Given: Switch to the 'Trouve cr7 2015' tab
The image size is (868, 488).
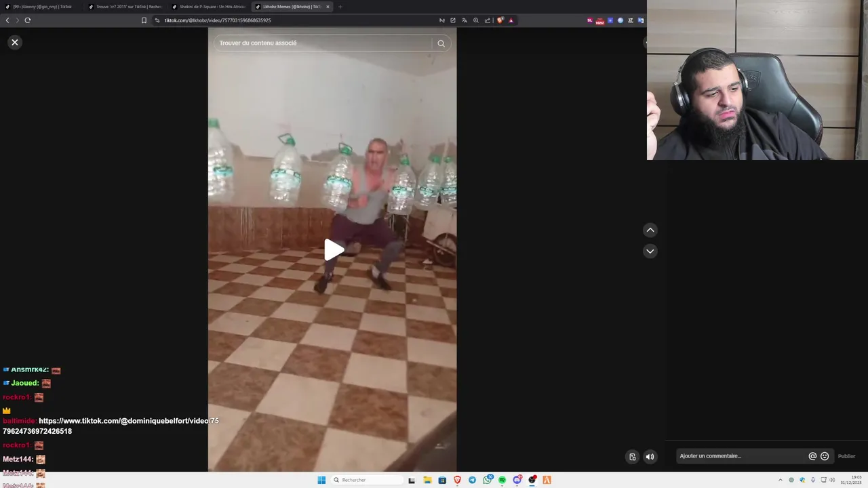Looking at the screenshot, I should click(x=125, y=7).
